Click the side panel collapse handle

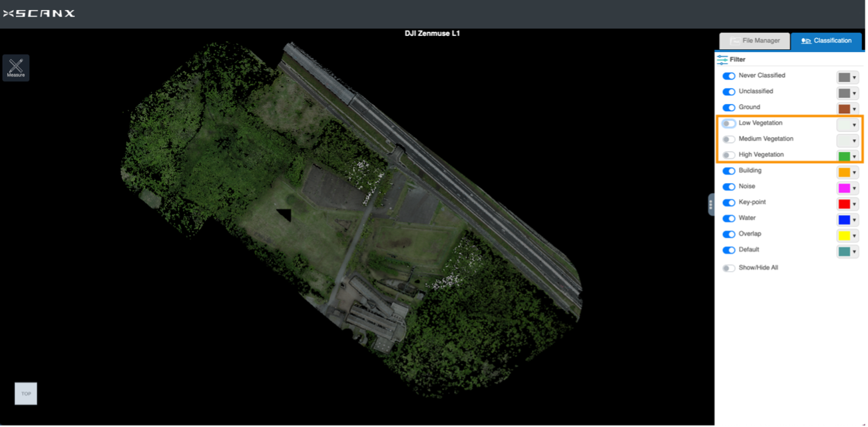pos(711,205)
